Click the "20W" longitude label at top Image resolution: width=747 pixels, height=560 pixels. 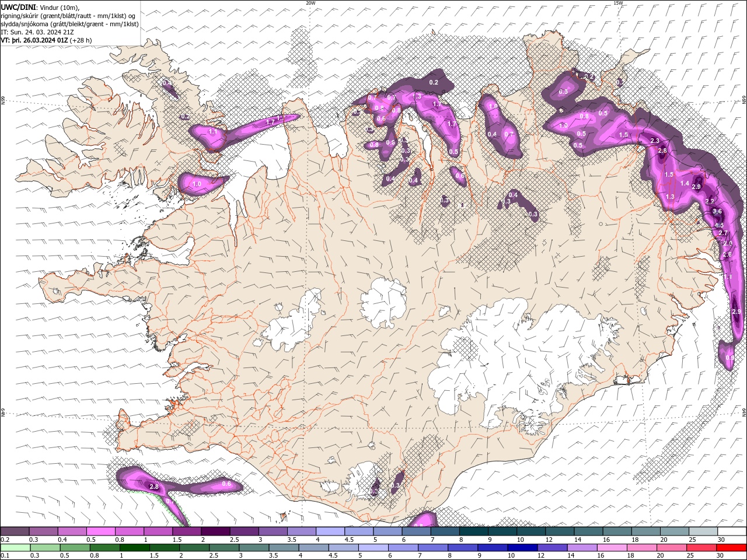point(310,3)
